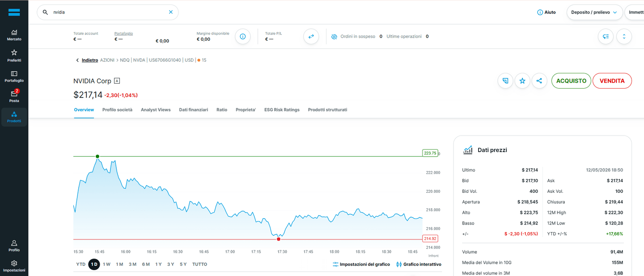Click the Ultimo value $ 217,14 in Dati prezzi
Screen dimensions: 644x276
[x=530, y=170]
